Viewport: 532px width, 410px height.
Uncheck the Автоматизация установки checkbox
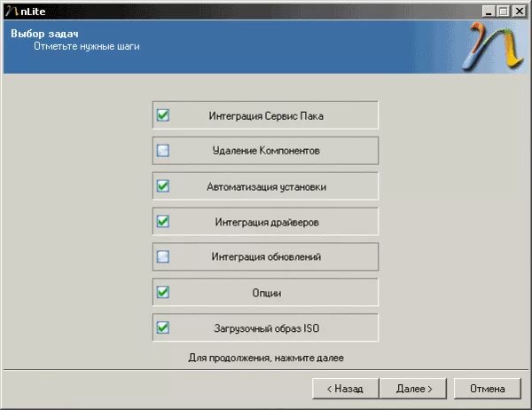tap(163, 186)
